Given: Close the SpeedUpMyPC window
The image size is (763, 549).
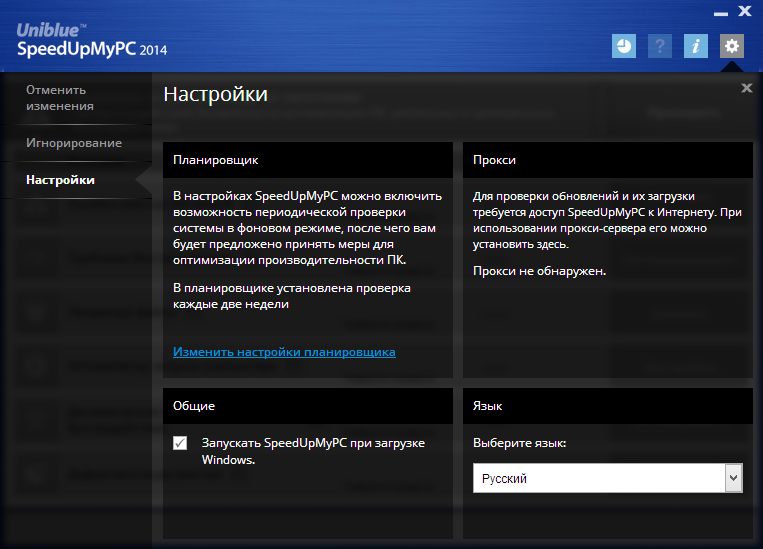Looking at the screenshot, I should (745, 11).
